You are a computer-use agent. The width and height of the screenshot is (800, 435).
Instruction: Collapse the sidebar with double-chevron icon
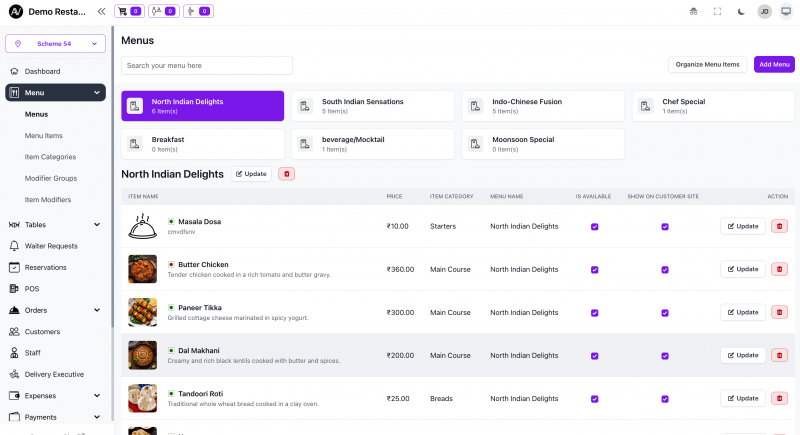point(102,11)
